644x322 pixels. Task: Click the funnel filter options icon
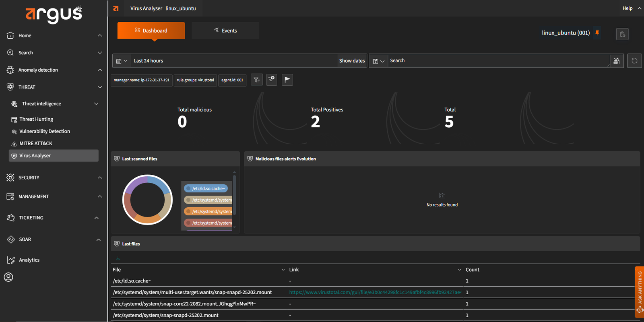coord(257,80)
